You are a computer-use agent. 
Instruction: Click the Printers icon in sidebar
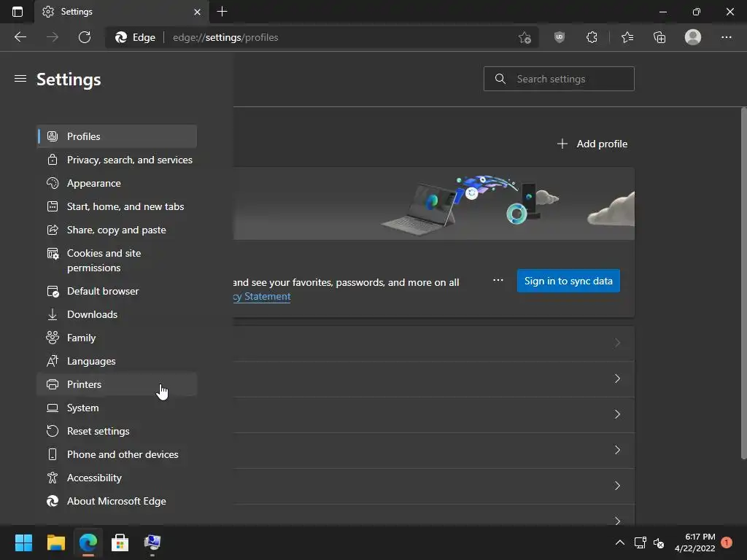[x=53, y=384]
